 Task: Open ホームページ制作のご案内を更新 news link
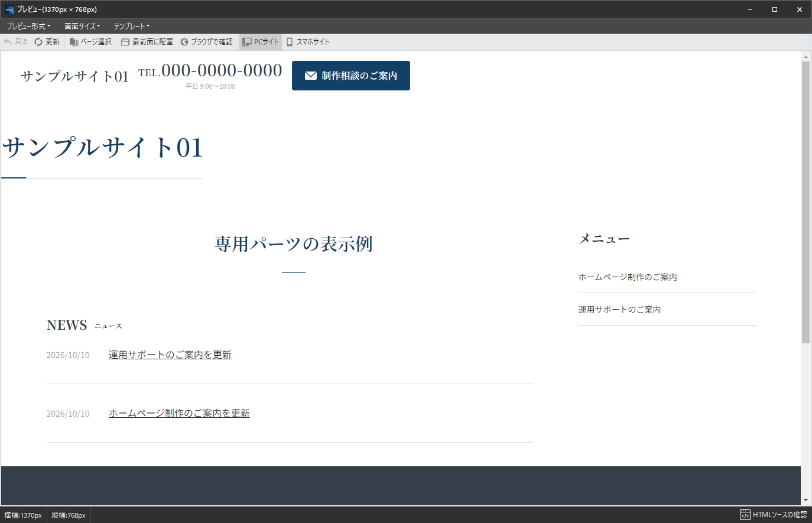(x=179, y=413)
